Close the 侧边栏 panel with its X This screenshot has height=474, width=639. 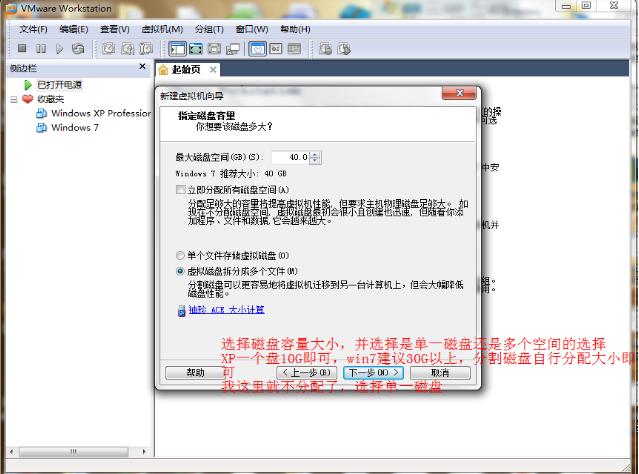[x=142, y=66]
